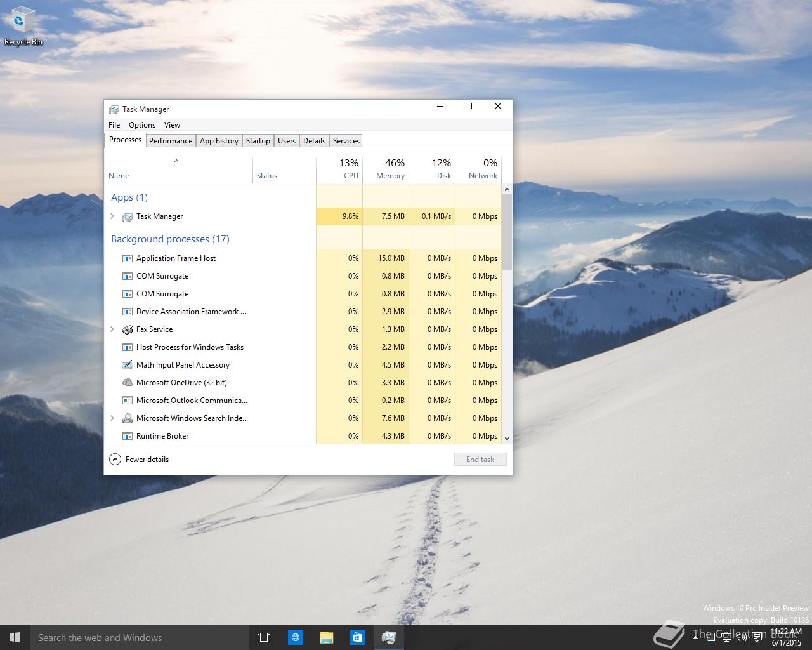Open the View menu
Screen dimensions: 812x650
172,125
